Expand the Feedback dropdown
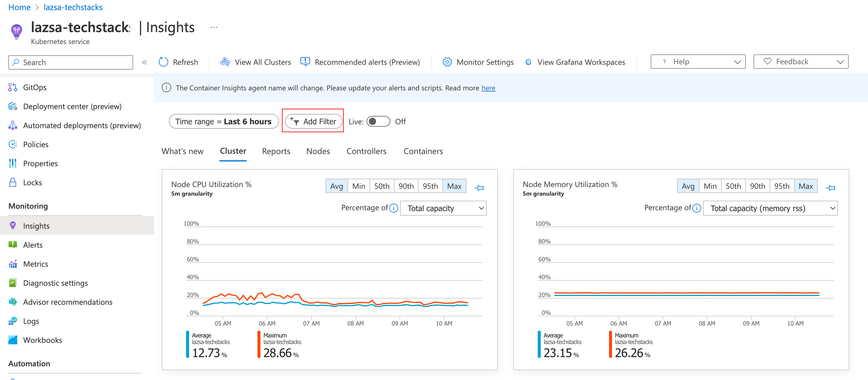This screenshot has width=868, height=380. [x=801, y=62]
